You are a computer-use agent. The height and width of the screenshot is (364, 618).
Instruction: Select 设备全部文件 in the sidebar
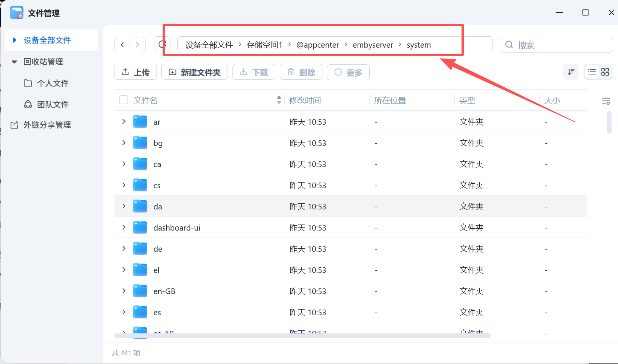[x=52, y=40]
